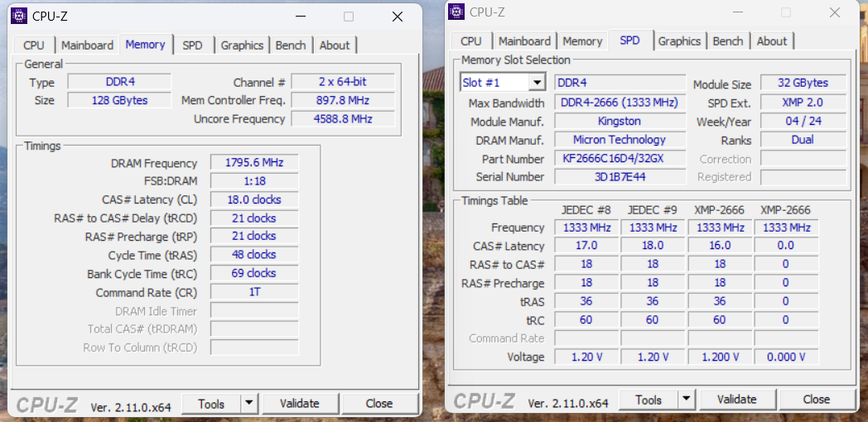Click Validate in the SPD window
868x422 pixels.
737,400
